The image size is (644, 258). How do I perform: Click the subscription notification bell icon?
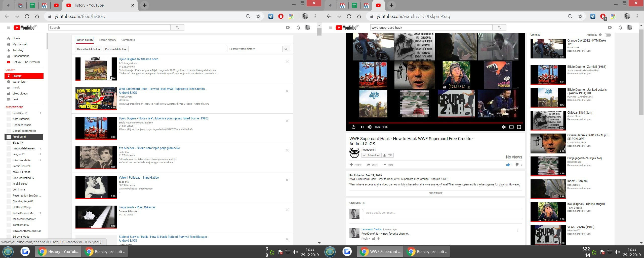click(384, 155)
